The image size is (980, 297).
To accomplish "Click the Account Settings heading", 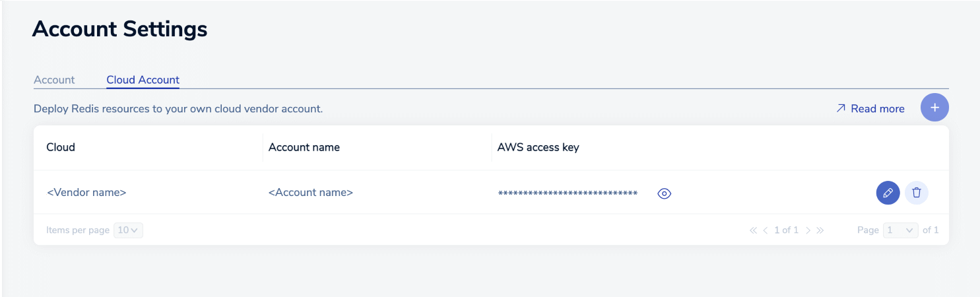I will pos(119,29).
